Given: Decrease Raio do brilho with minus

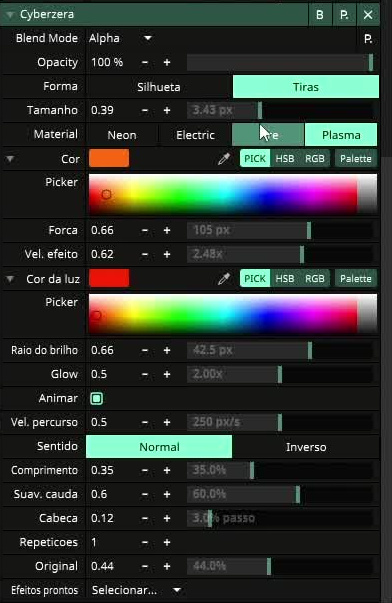Looking at the screenshot, I should (x=145, y=350).
